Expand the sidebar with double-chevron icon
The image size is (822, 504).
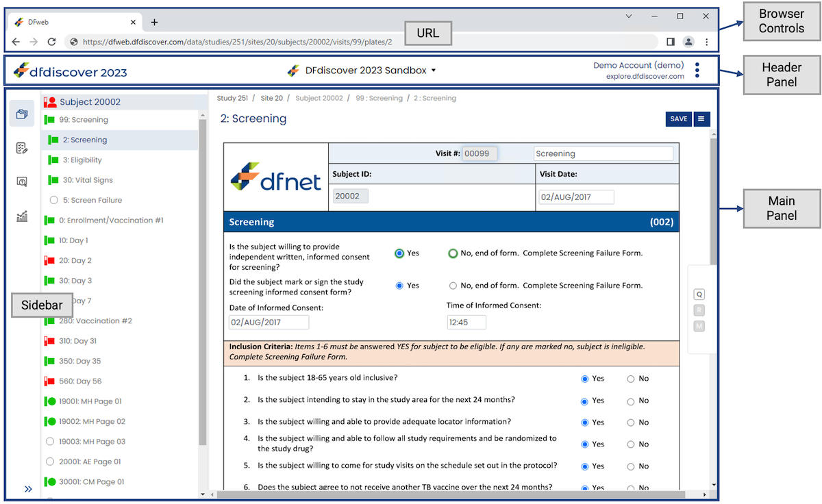[28, 489]
